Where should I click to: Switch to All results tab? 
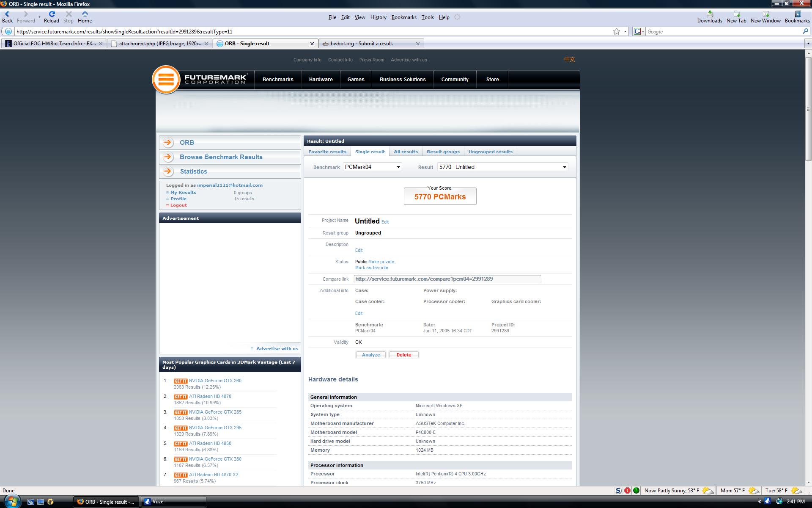(x=406, y=152)
